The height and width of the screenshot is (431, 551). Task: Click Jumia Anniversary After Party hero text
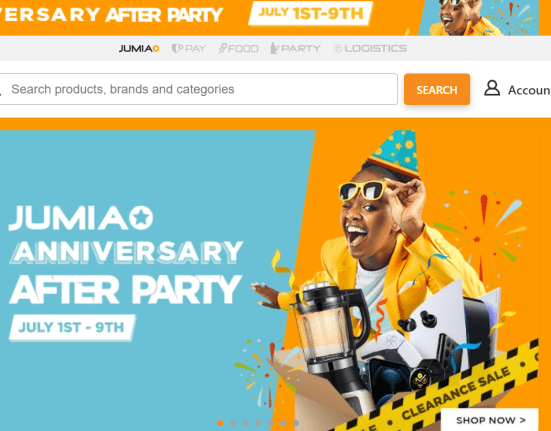(125, 255)
